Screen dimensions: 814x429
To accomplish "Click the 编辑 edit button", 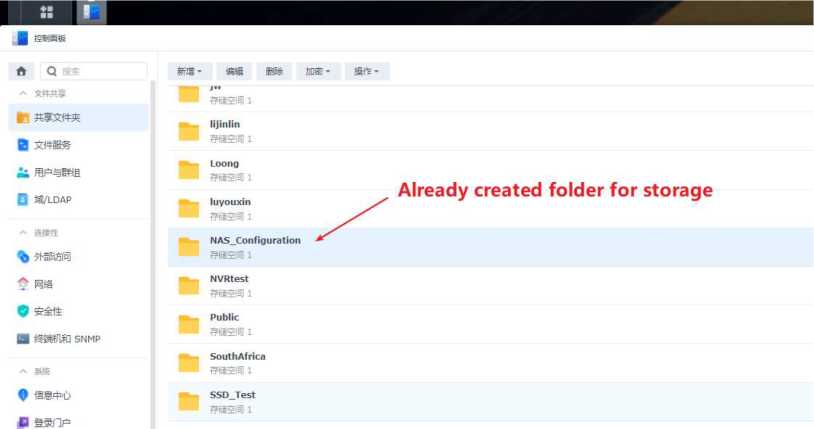I will coord(234,72).
